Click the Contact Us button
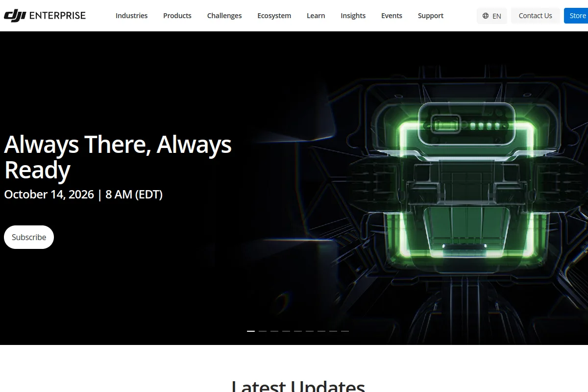Viewport: 588px width, 392px height. click(535, 16)
